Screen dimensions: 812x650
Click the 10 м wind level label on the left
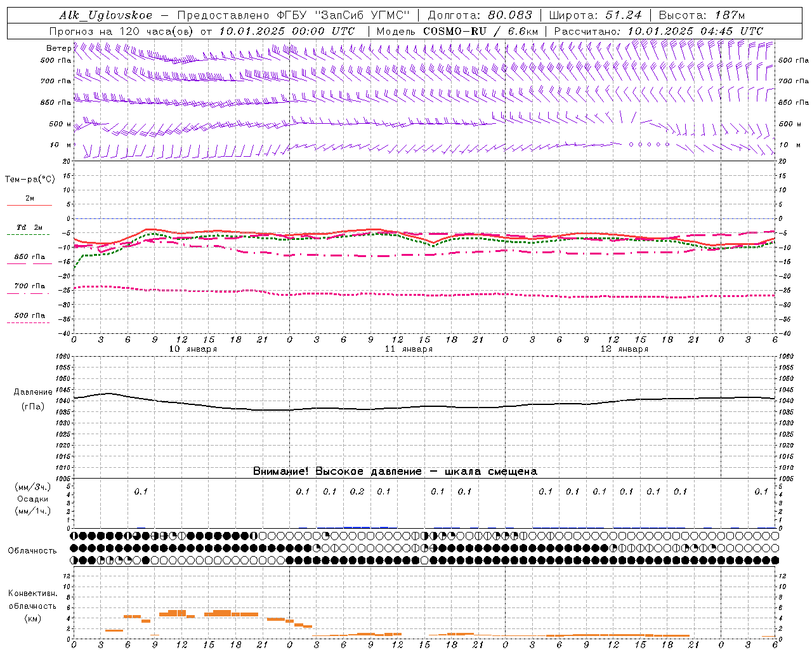point(61,145)
